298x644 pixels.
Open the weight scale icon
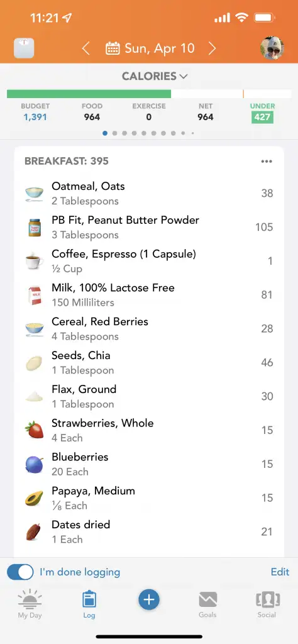[24, 48]
